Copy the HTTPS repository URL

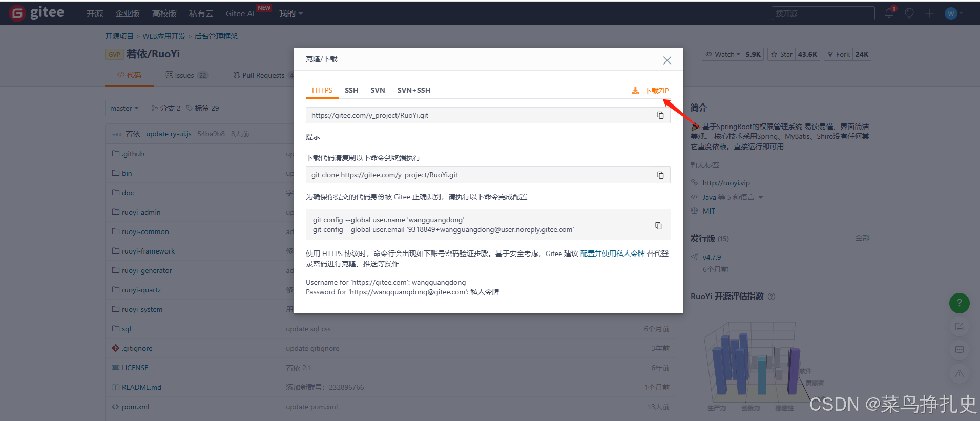(x=660, y=115)
